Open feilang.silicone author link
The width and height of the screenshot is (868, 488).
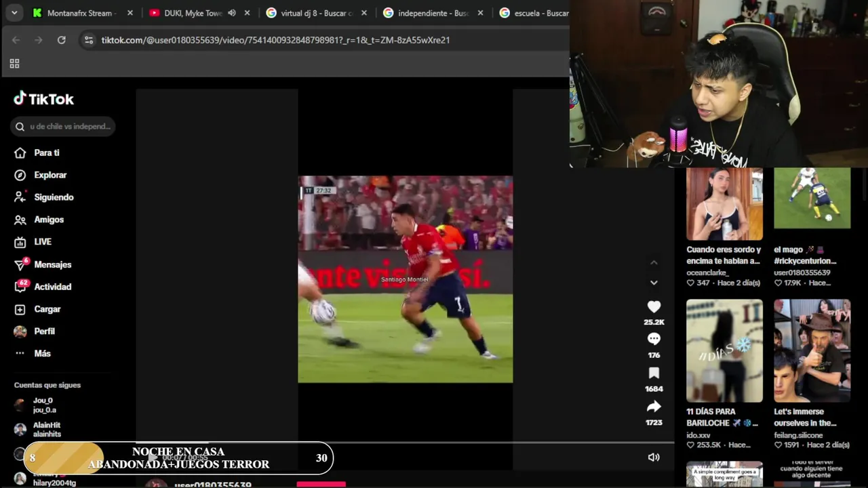[x=798, y=435]
